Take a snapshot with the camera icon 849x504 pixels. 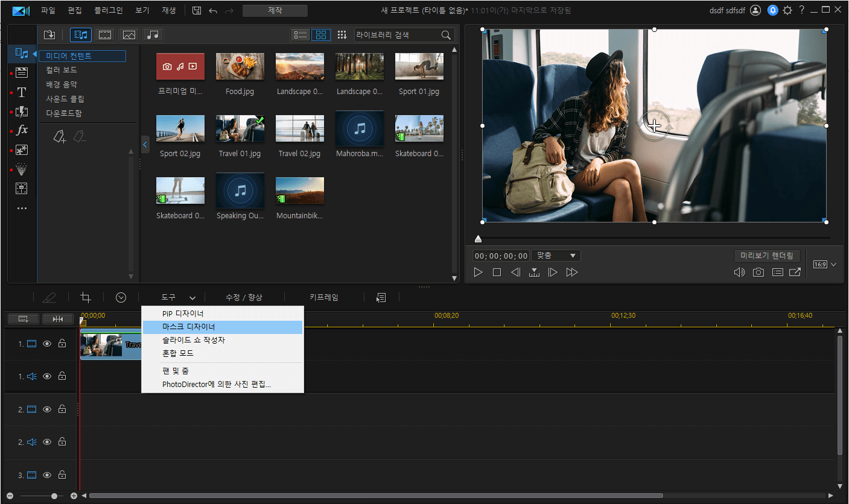758,272
